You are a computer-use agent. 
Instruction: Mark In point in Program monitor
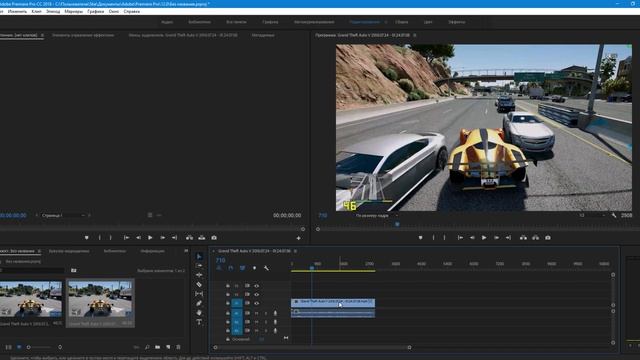[x=433, y=238]
